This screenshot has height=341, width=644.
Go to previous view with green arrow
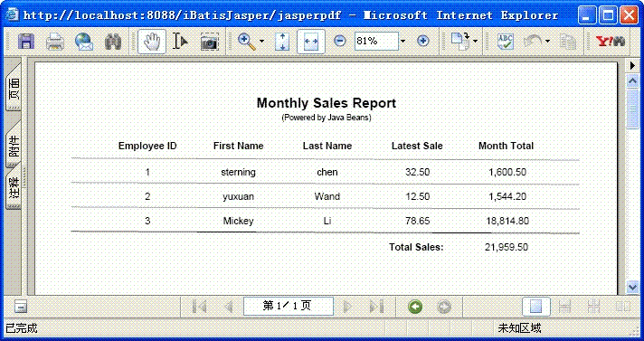415,307
